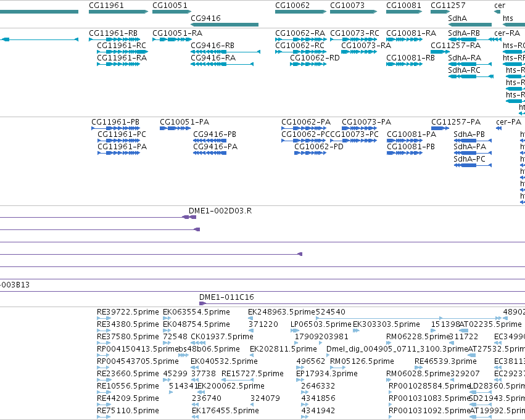Click transcript SdhA-RC
525x420 pixels.
471,76
